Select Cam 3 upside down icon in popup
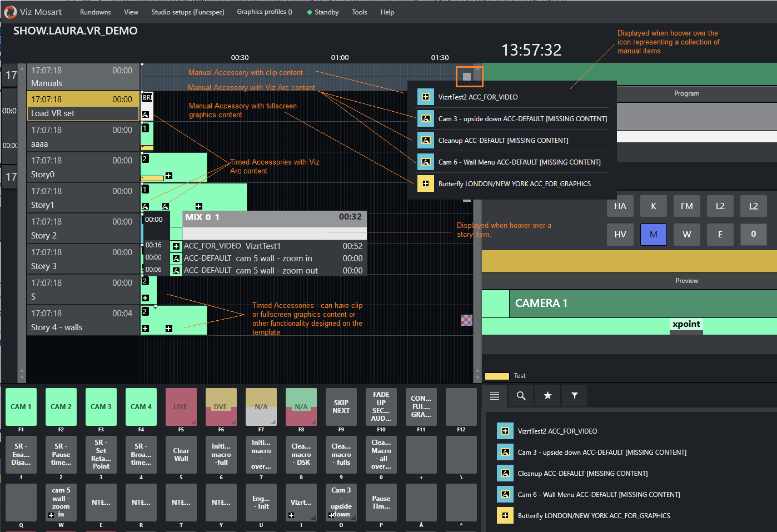Screen dimensions: 777x532 click(426, 118)
